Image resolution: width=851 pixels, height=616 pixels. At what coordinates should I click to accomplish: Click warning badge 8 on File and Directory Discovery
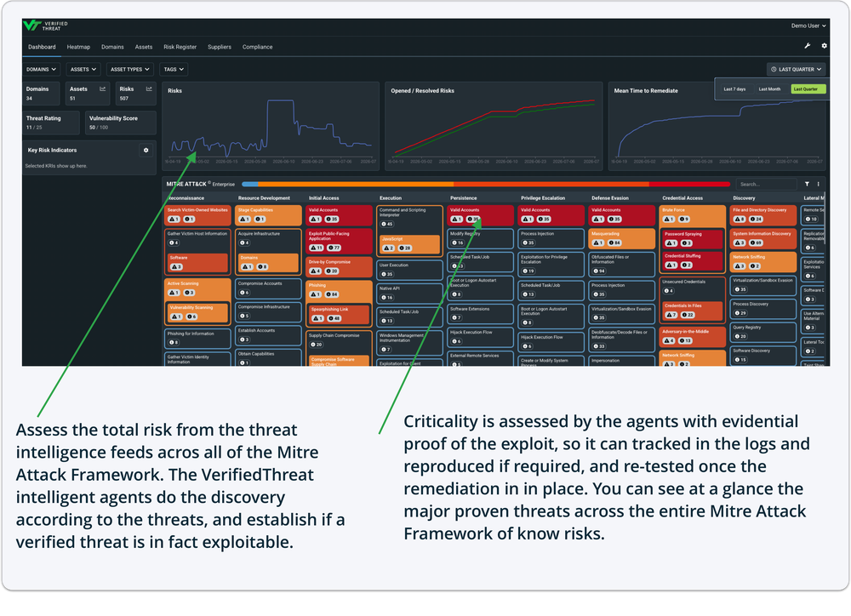pyautogui.click(x=740, y=220)
